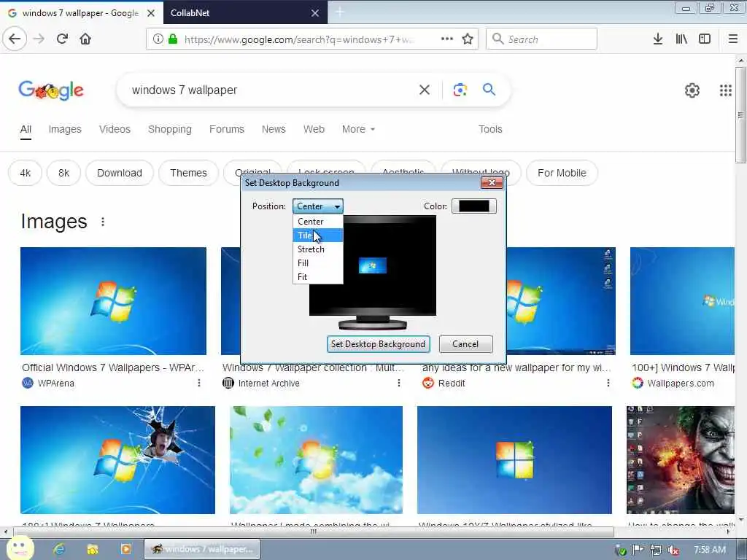Open the Google apps grid
This screenshot has height=560, width=747.
pos(726,90)
